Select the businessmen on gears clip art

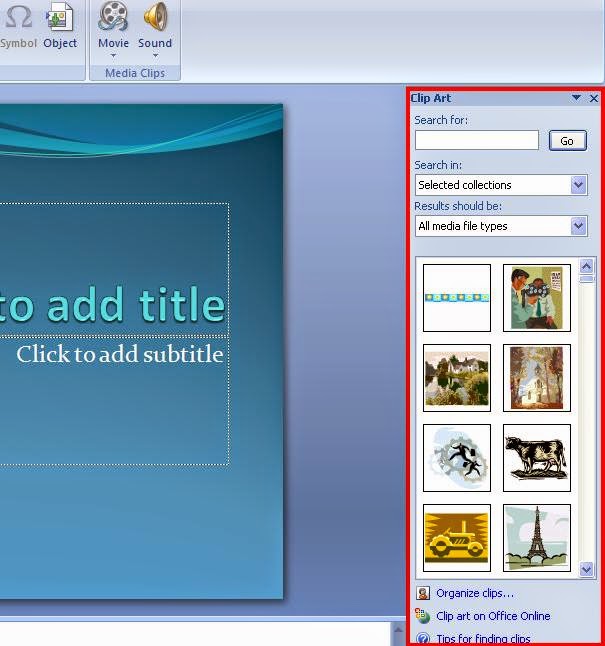coord(457,458)
